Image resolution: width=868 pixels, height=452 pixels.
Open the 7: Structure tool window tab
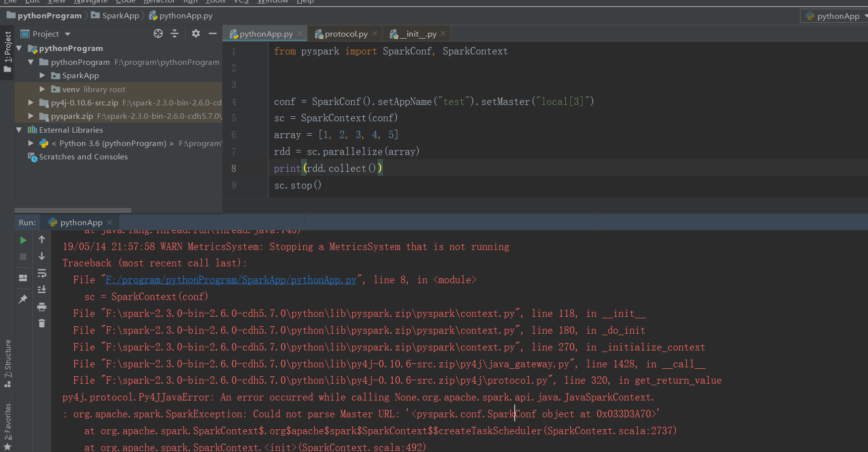pyautogui.click(x=7, y=363)
